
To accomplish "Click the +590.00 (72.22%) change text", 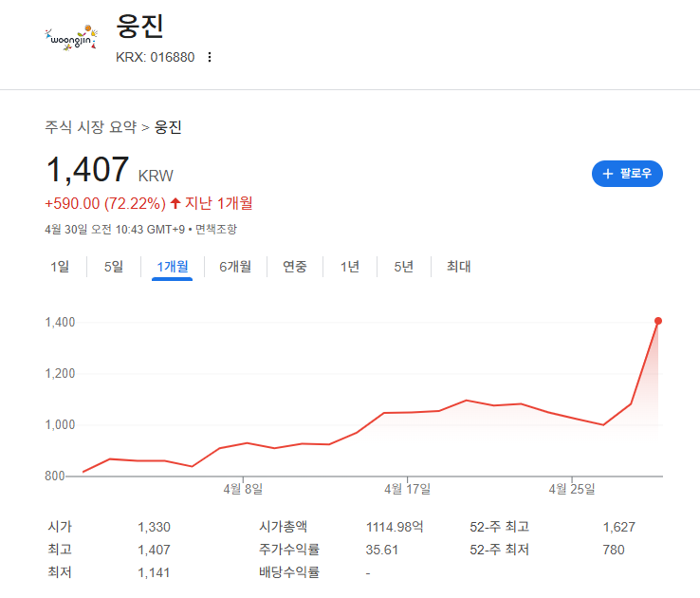I will tap(105, 203).
